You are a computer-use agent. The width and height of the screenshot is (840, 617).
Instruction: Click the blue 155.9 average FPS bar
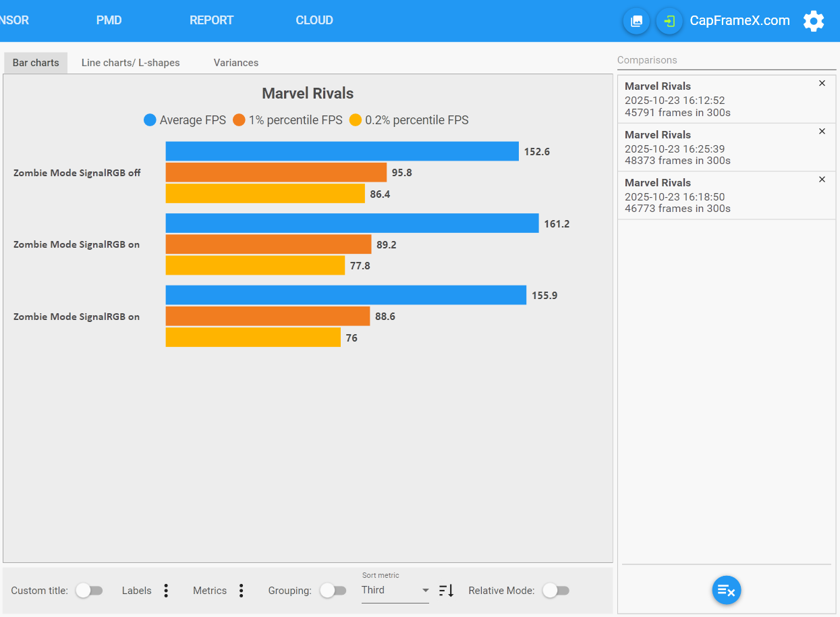pos(346,295)
